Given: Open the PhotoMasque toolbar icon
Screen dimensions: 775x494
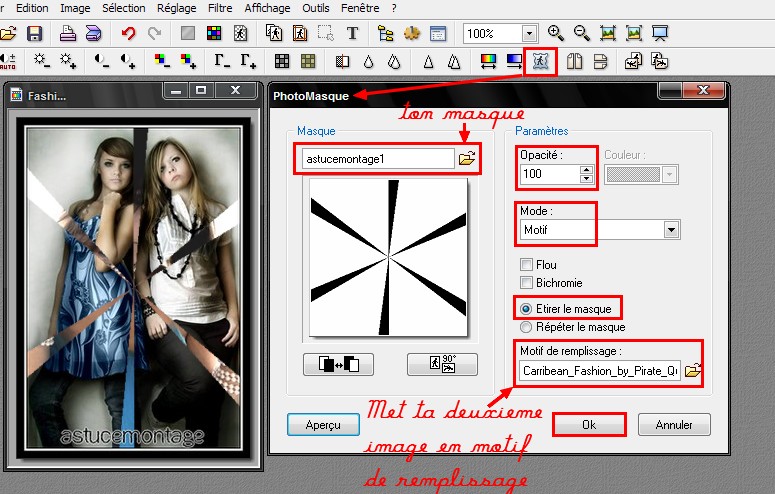Looking at the screenshot, I should pos(540,61).
